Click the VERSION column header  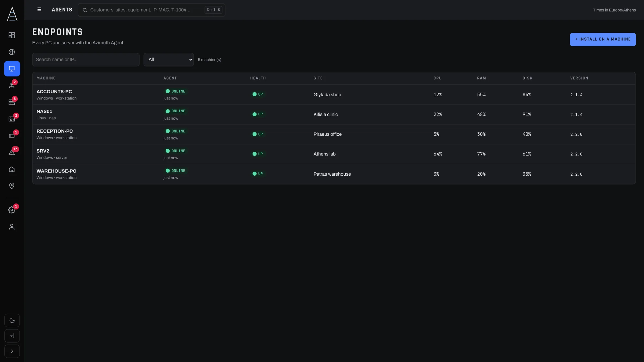point(579,78)
